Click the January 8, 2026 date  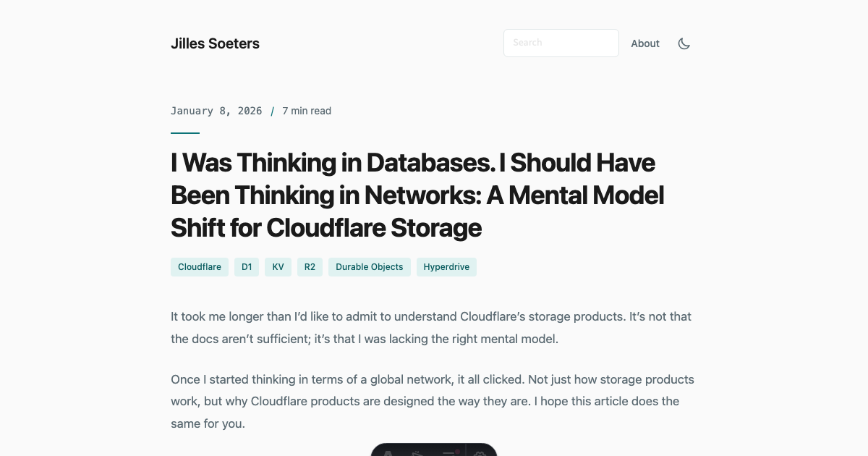tap(216, 111)
